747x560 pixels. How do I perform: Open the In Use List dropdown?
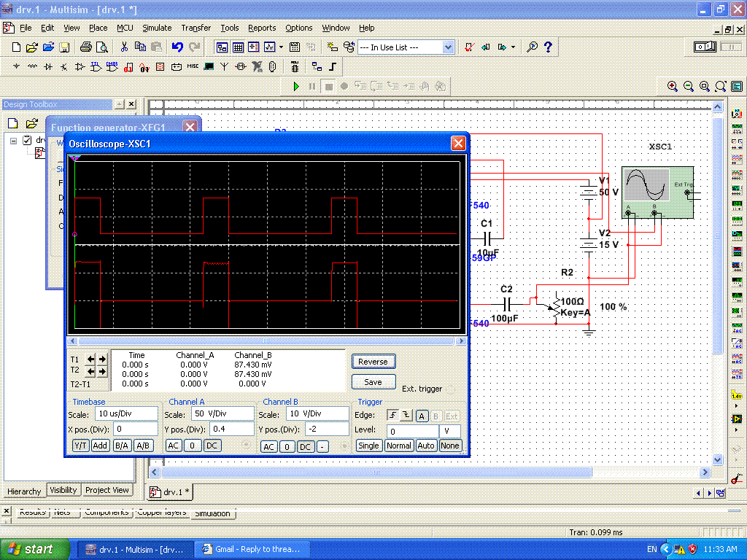(x=447, y=47)
